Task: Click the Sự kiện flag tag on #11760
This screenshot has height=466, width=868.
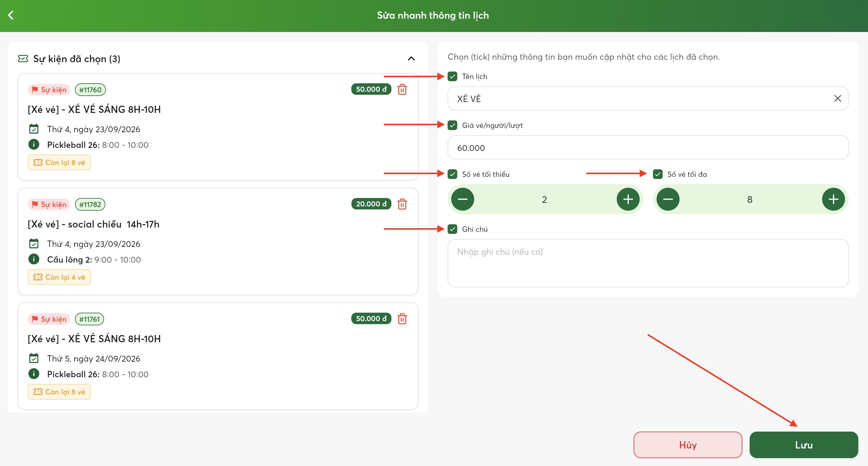Action: [x=49, y=90]
